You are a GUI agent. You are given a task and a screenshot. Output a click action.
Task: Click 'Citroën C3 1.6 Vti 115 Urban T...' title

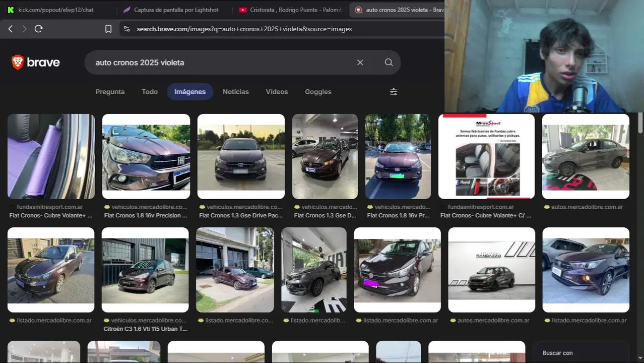pyautogui.click(x=145, y=329)
